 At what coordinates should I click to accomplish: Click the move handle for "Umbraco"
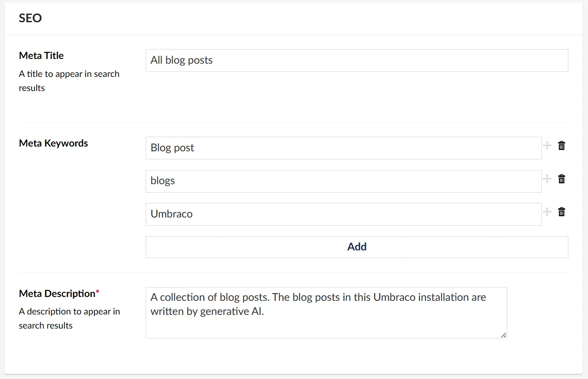547,212
